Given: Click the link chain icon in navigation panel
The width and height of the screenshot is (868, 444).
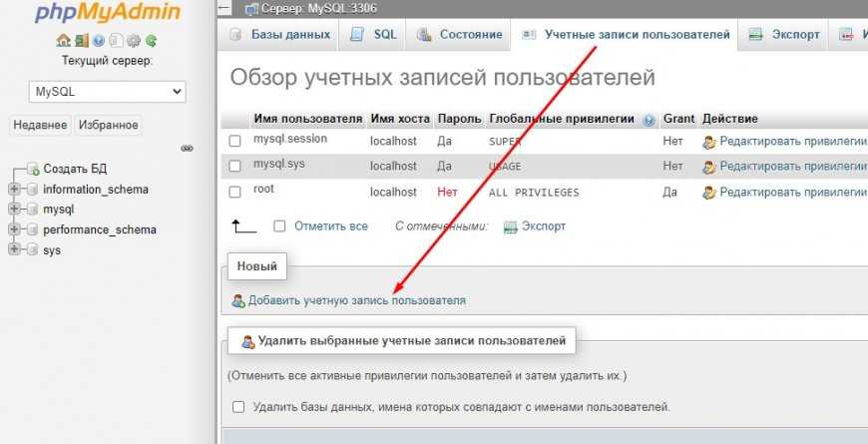Looking at the screenshot, I should click(187, 148).
